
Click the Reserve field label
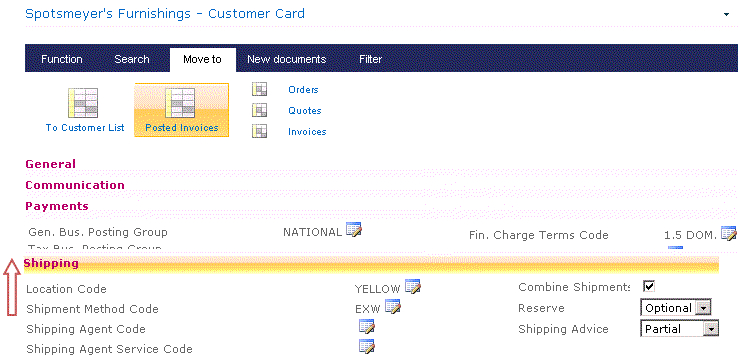point(541,308)
